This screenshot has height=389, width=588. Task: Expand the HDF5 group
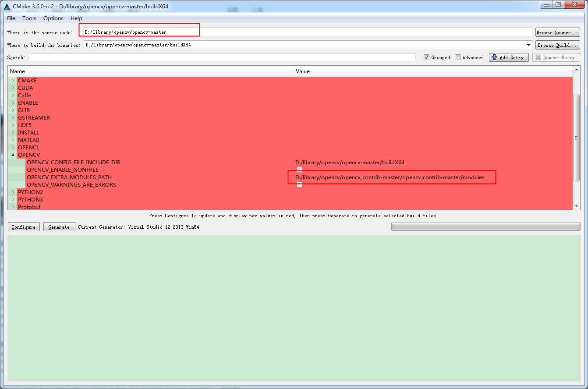click(13, 125)
